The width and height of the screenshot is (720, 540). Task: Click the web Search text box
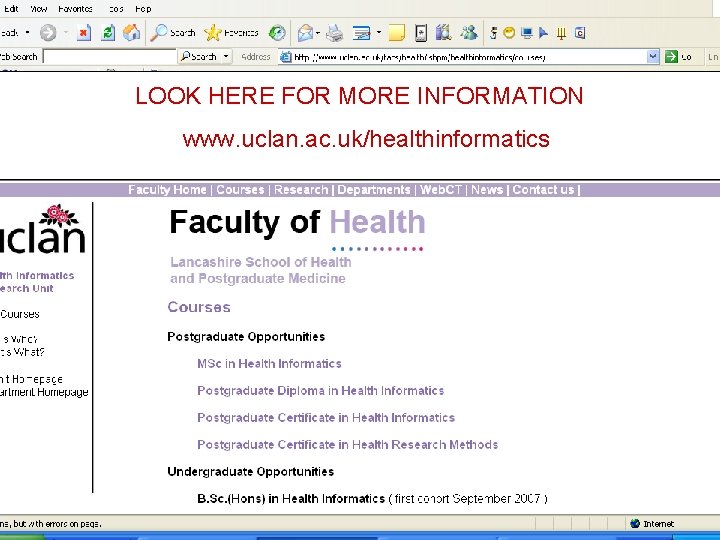click(x=109, y=56)
